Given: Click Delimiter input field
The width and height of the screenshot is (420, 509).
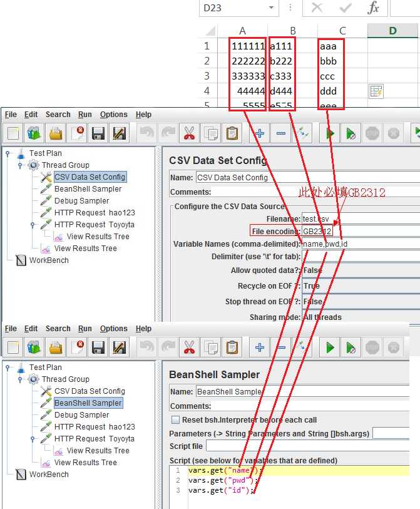Looking at the screenshot, I should 361,257.
